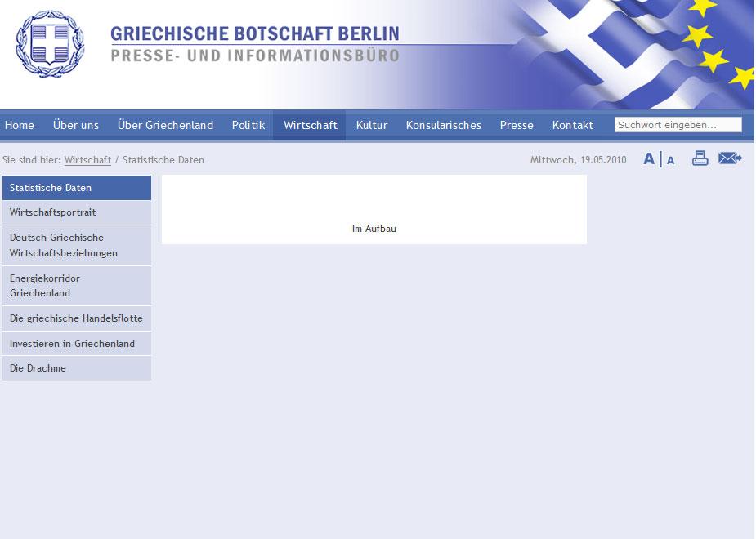
Task: Select Politik in the navigation bar
Action: point(248,125)
